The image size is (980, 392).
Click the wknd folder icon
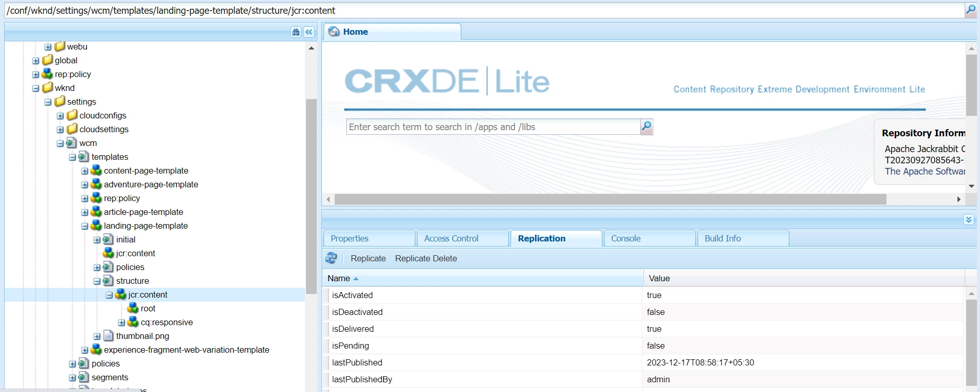click(x=48, y=88)
